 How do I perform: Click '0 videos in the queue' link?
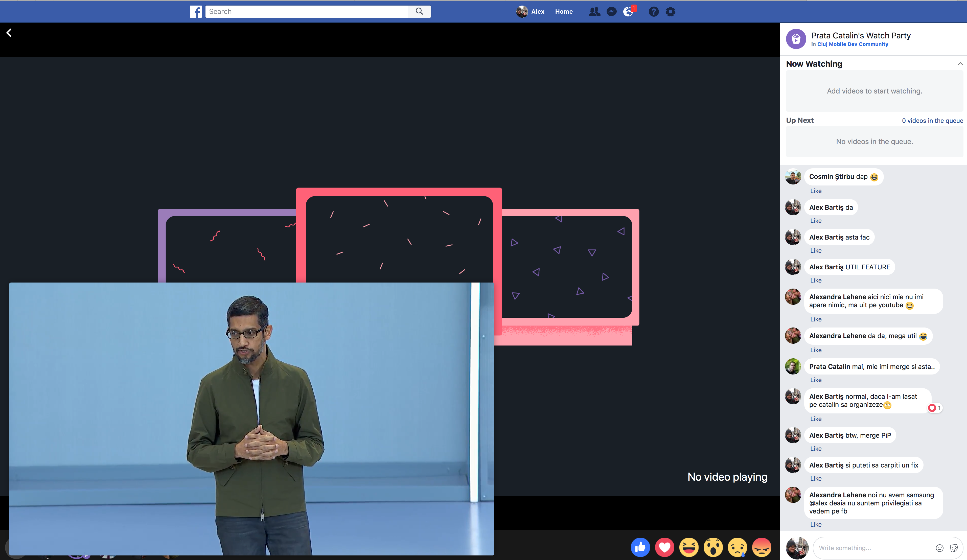(x=932, y=121)
